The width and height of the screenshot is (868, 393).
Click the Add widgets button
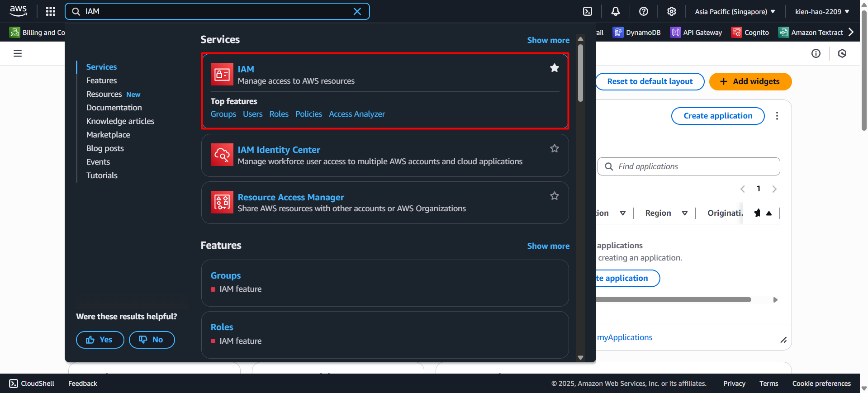750,81
